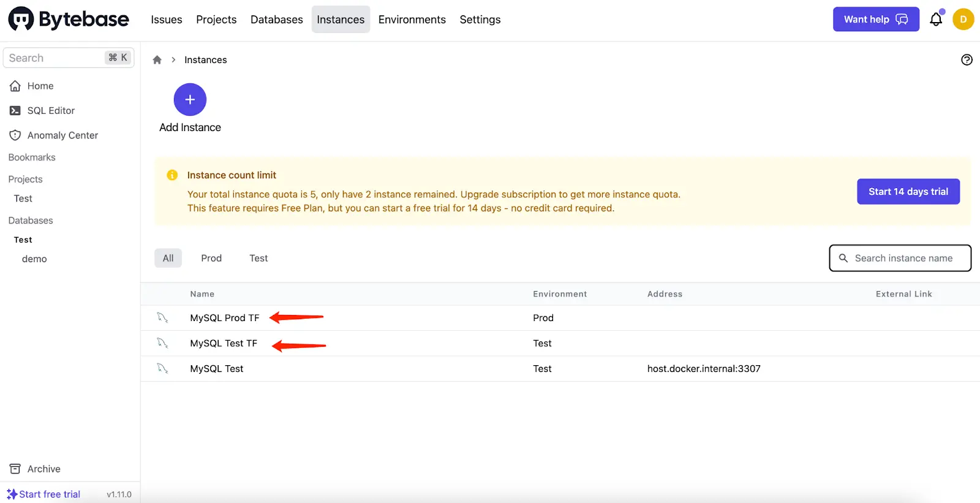This screenshot has width=980, height=503.
Task: Click the home breadcrumb icon
Action: click(x=157, y=59)
